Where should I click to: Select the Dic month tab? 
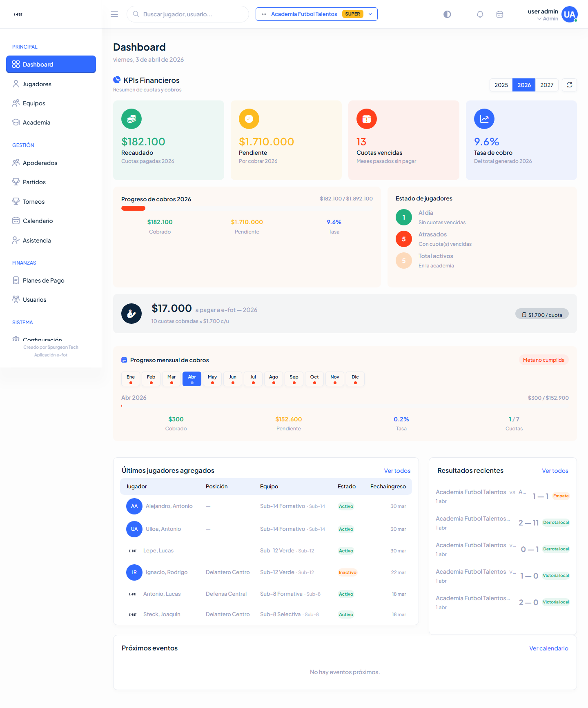tap(355, 379)
